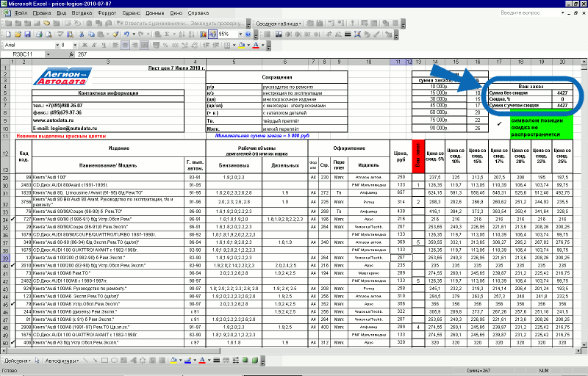
Task: Click the yellow fill color bucket
Action: 242,46
